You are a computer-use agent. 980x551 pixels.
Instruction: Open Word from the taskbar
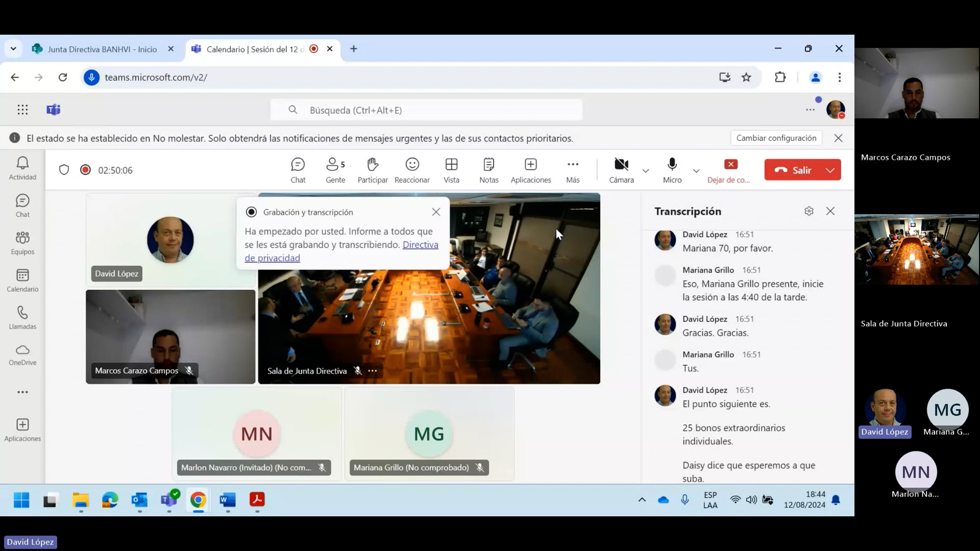click(227, 500)
